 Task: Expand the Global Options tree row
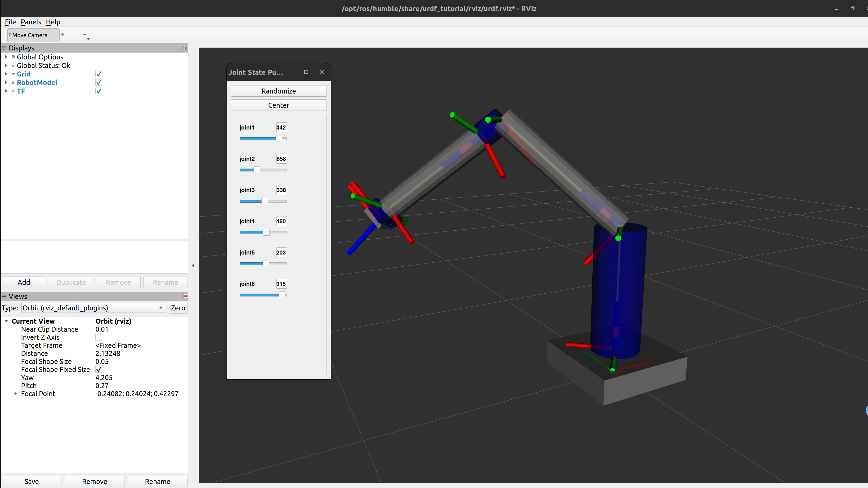[6, 57]
